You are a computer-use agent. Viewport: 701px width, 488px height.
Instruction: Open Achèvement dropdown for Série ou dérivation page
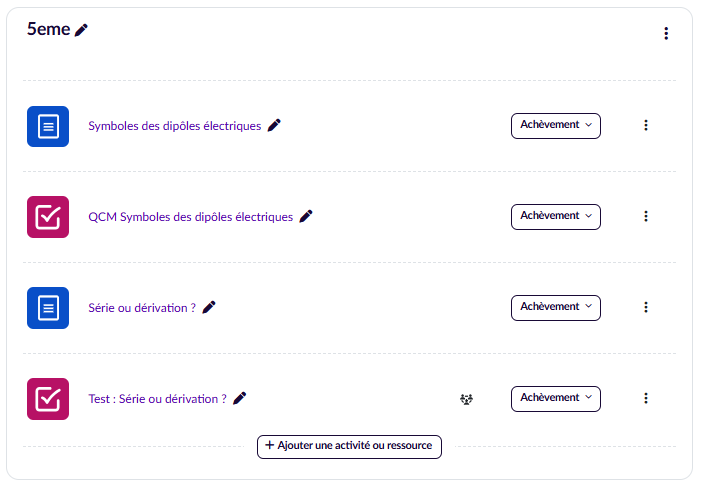(555, 307)
